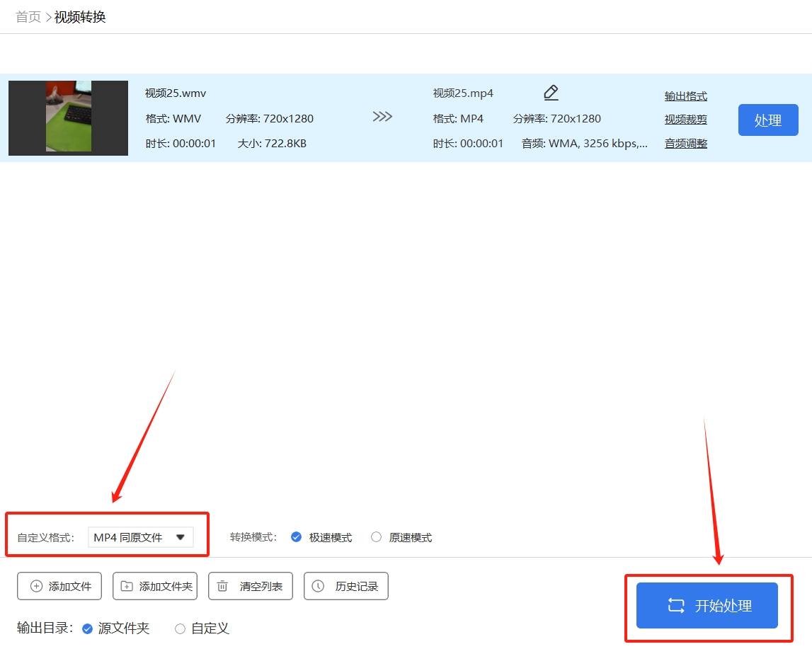Choose 自定义 output directory option

coord(180,628)
